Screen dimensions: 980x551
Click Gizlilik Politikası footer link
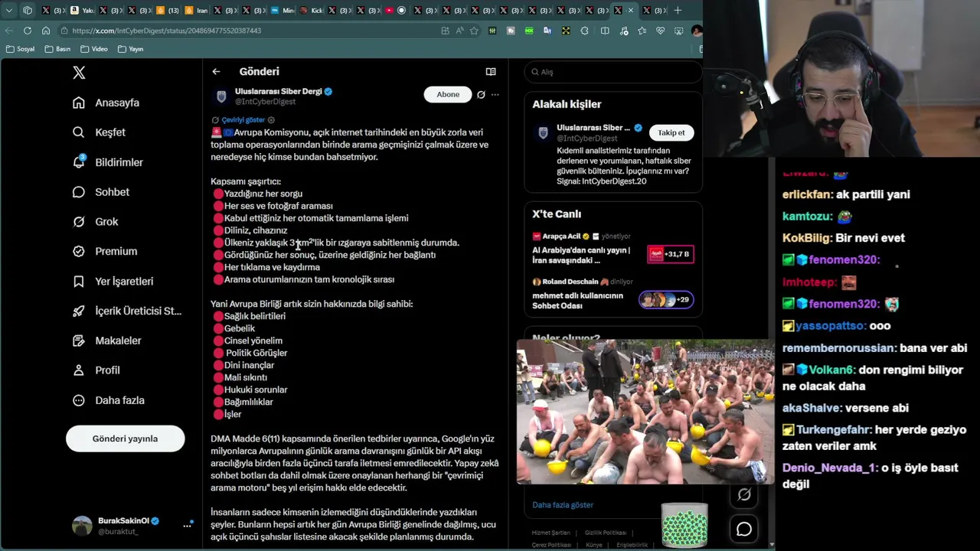tap(606, 533)
